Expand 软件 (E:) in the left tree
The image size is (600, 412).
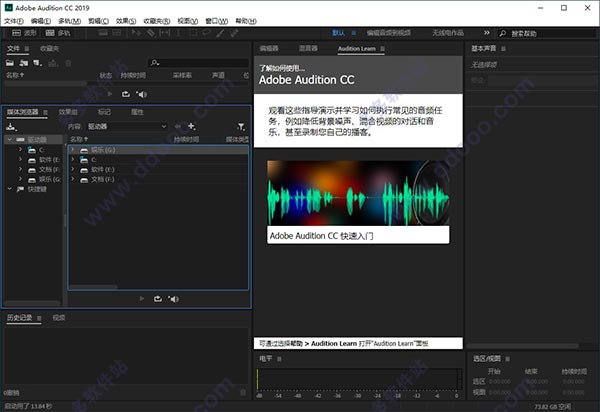coord(20,159)
